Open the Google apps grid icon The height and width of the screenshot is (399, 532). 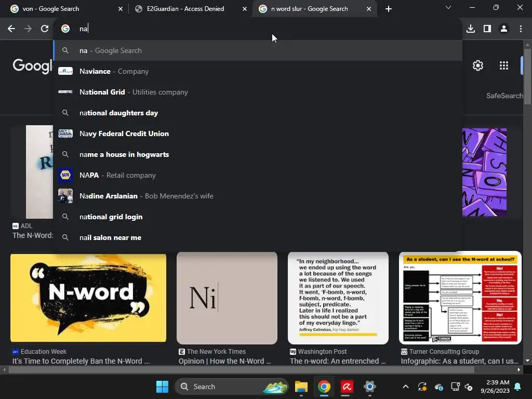(x=504, y=65)
